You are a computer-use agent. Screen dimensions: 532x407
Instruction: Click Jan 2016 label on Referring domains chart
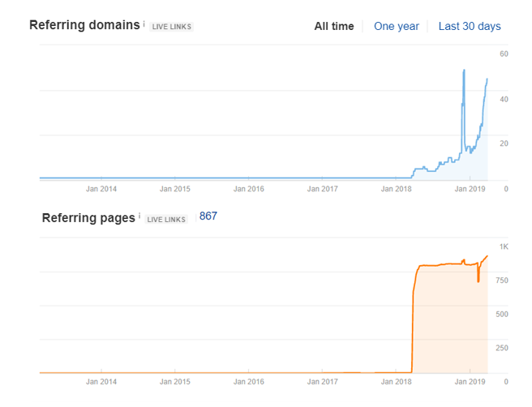[248, 189]
